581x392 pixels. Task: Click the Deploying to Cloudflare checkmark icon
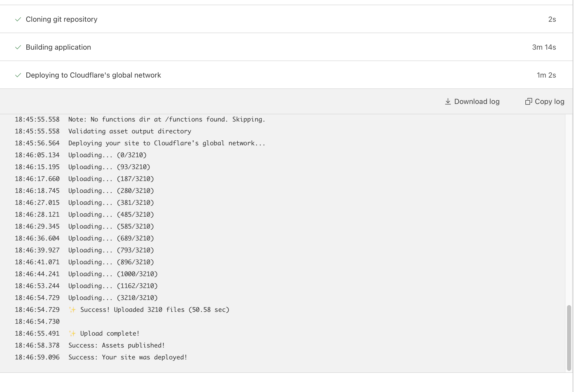pos(18,75)
